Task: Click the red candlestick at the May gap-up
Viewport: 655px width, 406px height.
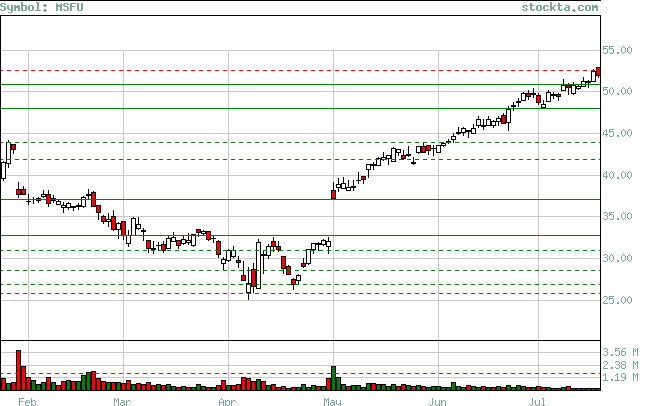Action: click(x=333, y=194)
